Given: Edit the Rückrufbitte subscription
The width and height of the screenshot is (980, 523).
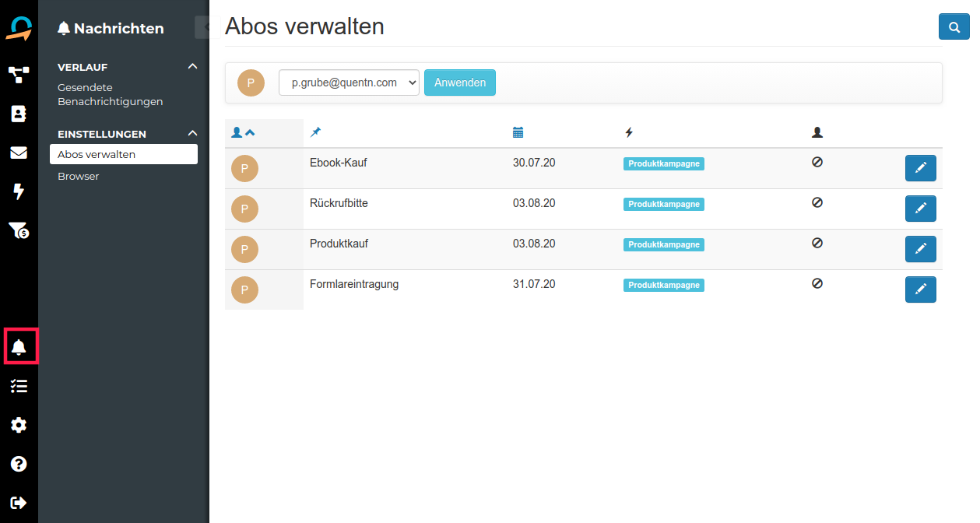Looking at the screenshot, I should tap(921, 209).
